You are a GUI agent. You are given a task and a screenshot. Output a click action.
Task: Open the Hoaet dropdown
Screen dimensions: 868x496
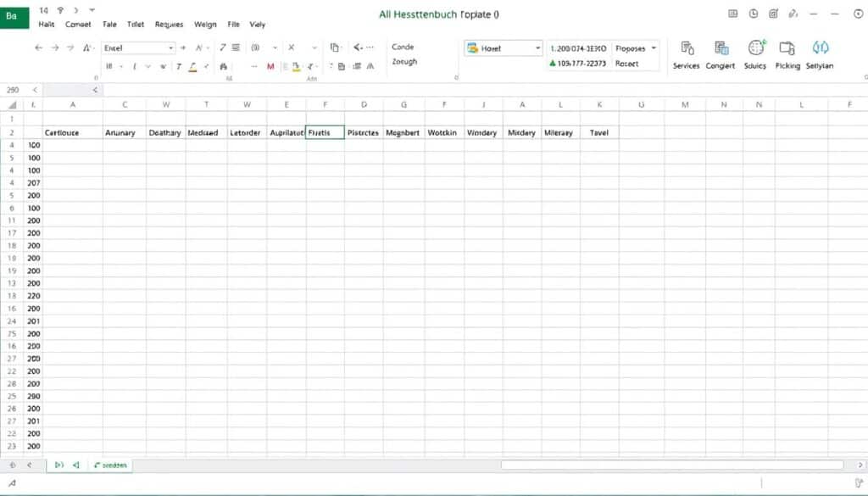point(537,48)
